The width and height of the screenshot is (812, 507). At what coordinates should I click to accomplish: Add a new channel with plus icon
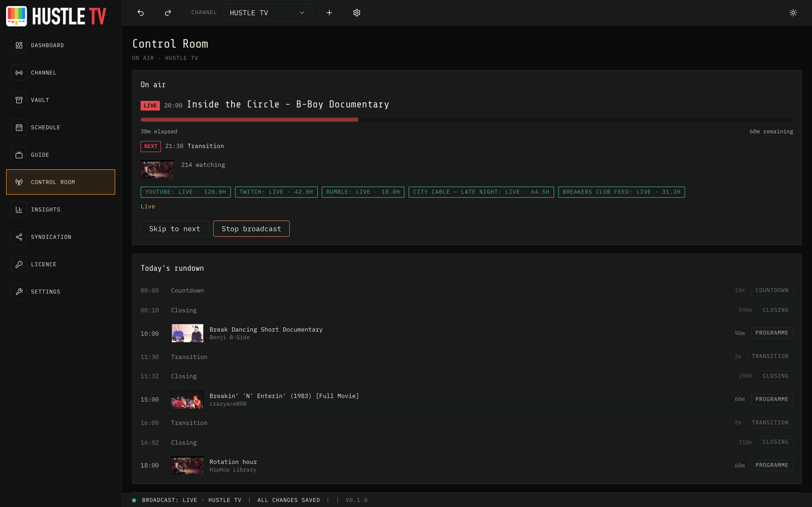329,13
